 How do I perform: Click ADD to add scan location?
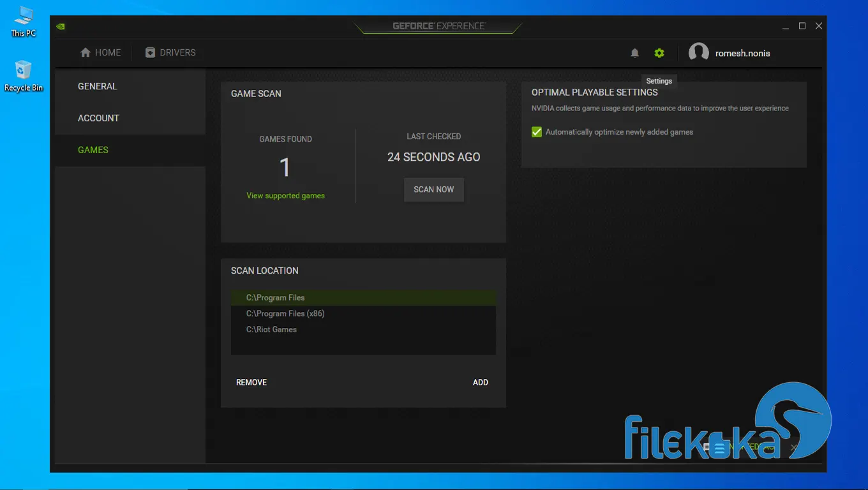(481, 382)
